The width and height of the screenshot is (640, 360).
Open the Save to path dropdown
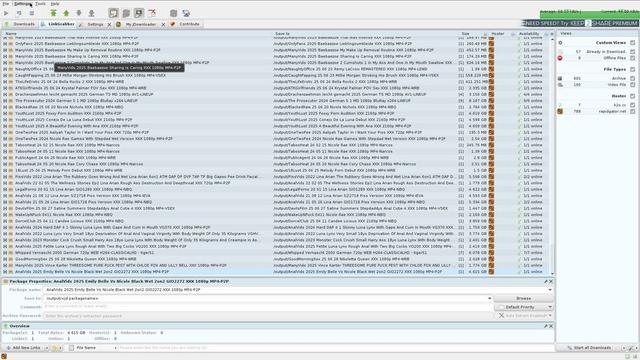489,298
